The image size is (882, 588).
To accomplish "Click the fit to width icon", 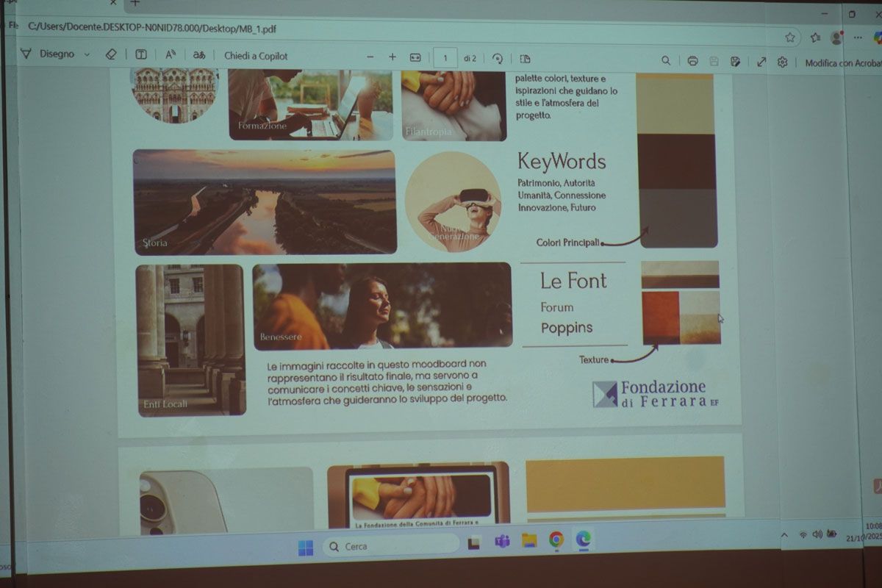I will coord(415,57).
